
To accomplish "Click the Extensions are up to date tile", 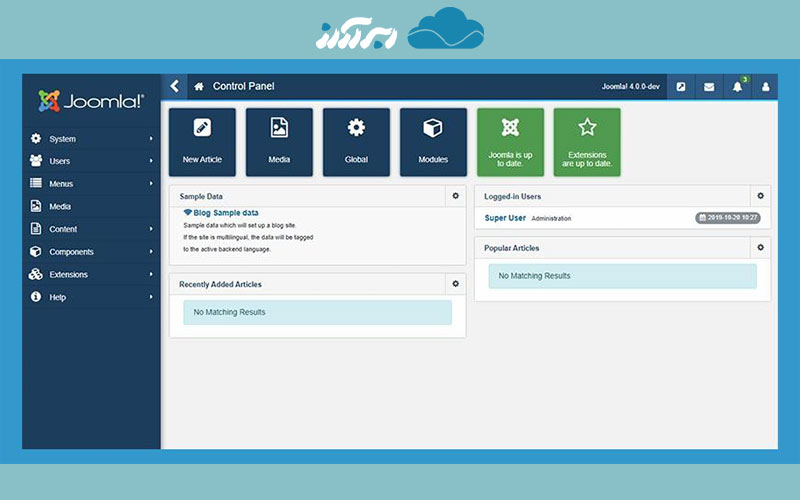I will click(587, 142).
